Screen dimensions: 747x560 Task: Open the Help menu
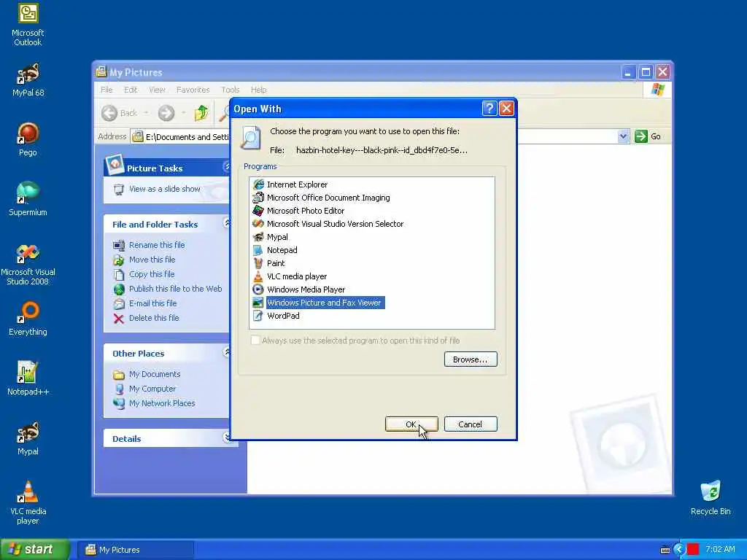click(259, 90)
